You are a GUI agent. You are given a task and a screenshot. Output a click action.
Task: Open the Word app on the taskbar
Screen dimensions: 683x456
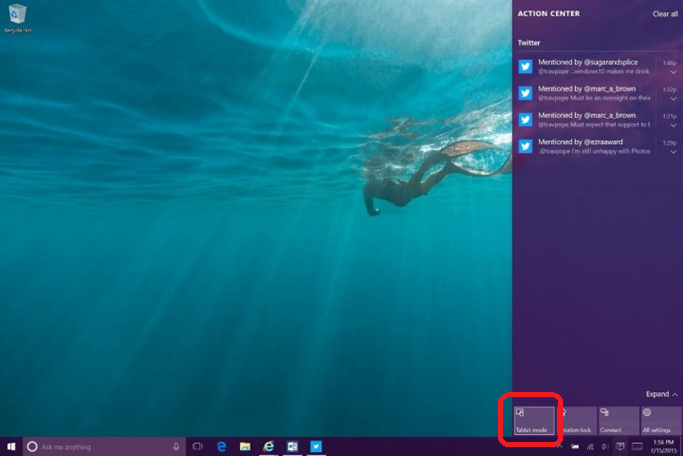click(x=292, y=446)
